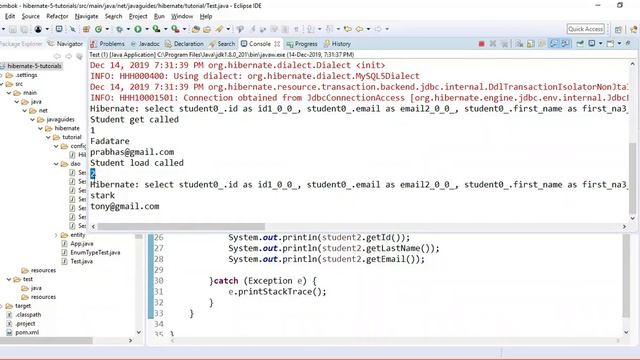Click the Open Console icon
The image size is (640, 360).
click(x=611, y=44)
